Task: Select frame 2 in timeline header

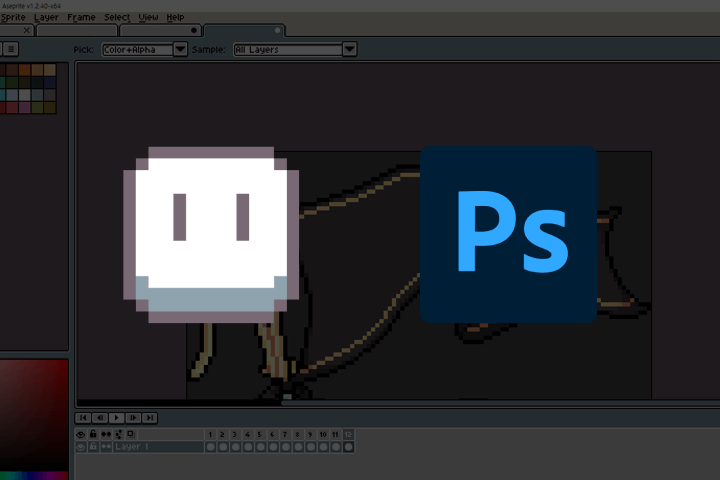Action: [x=222, y=434]
